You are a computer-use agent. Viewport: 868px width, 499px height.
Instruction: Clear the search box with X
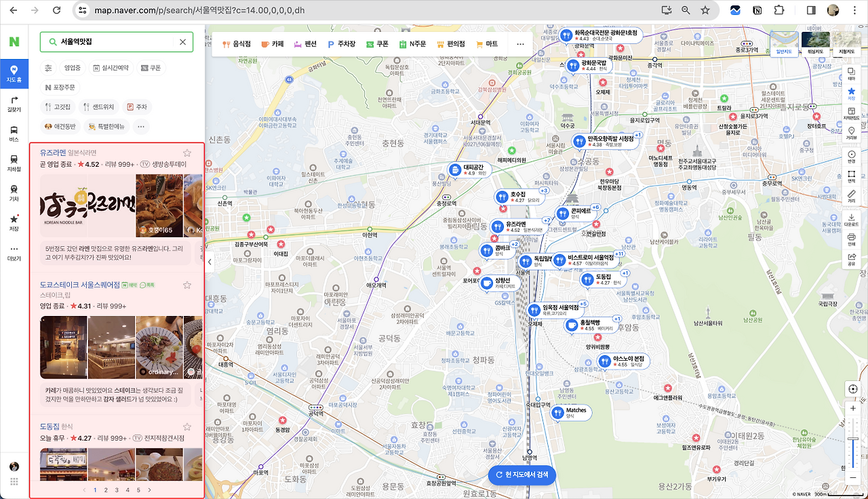pyautogui.click(x=182, y=42)
